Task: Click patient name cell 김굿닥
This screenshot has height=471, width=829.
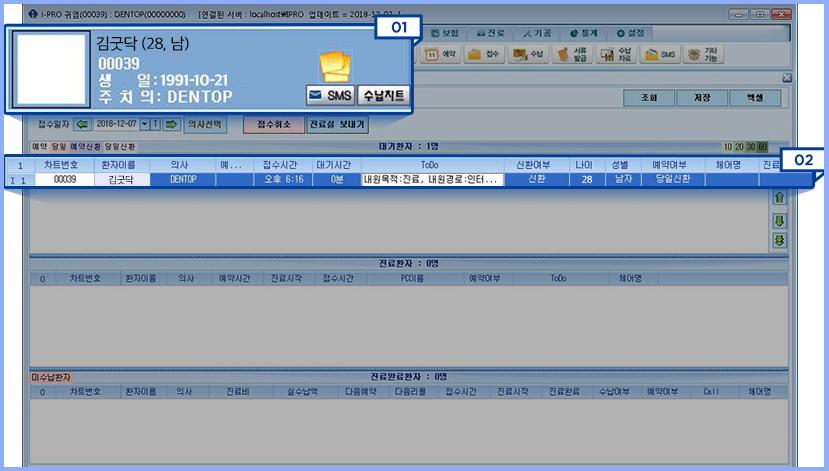Action: click(x=122, y=179)
